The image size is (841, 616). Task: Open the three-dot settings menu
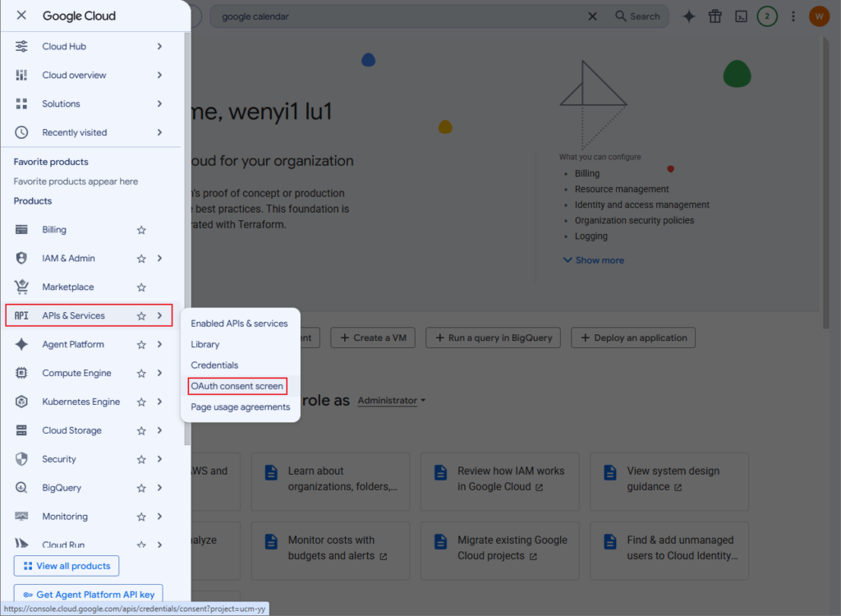click(x=793, y=16)
